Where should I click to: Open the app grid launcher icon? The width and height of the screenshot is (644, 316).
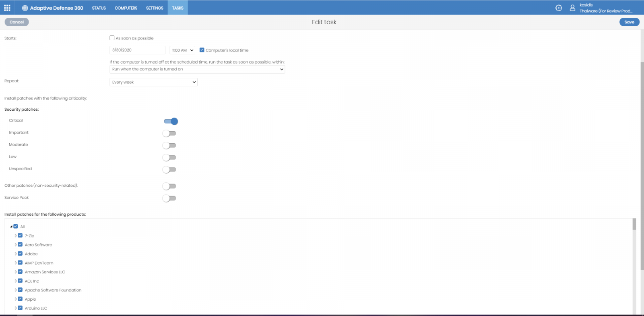[x=7, y=8]
